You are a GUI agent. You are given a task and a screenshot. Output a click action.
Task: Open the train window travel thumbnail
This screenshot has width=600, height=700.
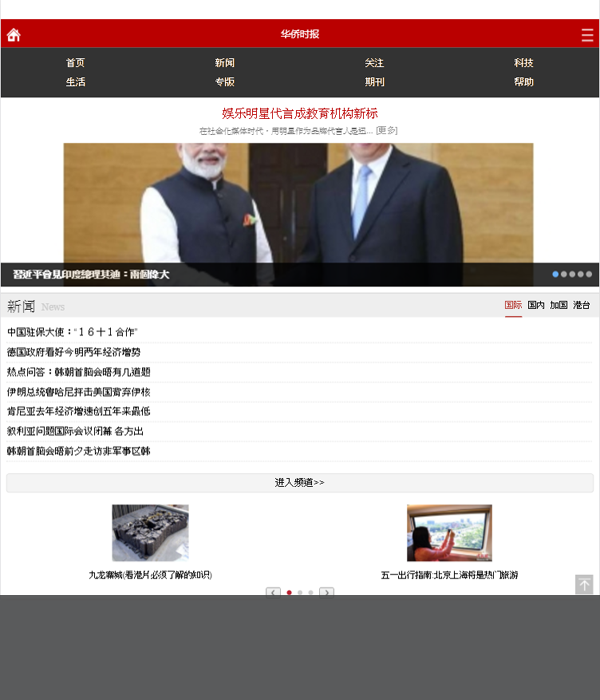coord(450,533)
